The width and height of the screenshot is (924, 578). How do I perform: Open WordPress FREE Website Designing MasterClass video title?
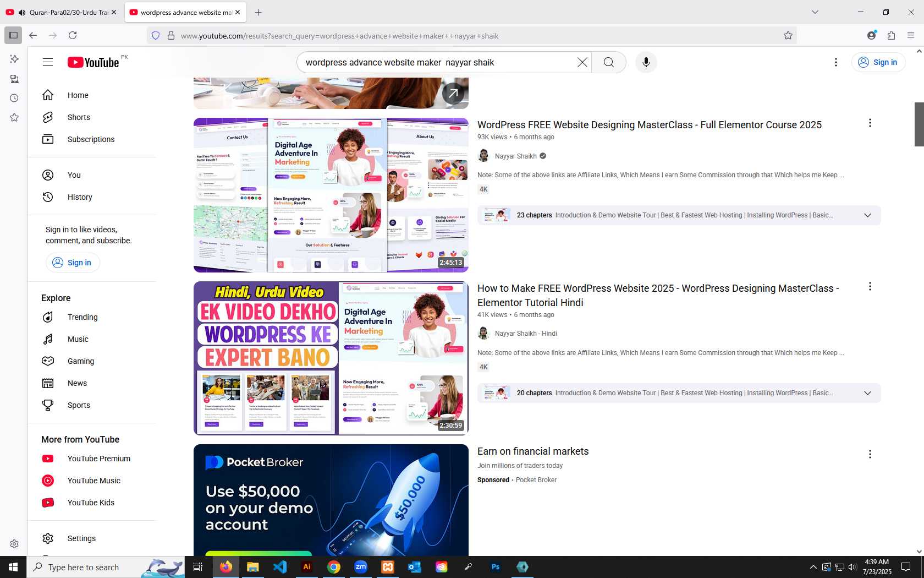[650, 125]
